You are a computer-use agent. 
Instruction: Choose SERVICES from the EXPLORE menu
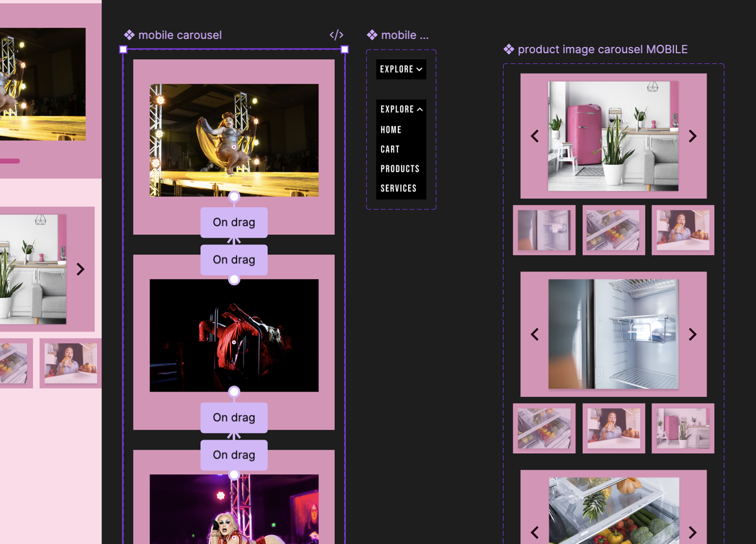(398, 188)
